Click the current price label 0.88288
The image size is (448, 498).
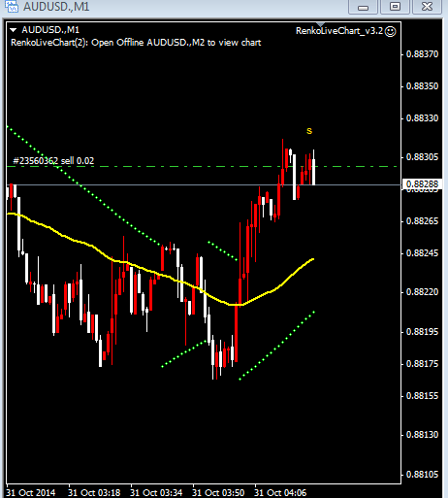coord(422,184)
